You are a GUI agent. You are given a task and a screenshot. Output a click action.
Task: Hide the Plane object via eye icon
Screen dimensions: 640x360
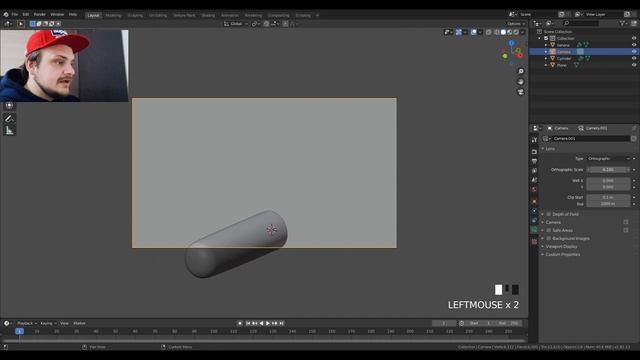[x=634, y=65]
